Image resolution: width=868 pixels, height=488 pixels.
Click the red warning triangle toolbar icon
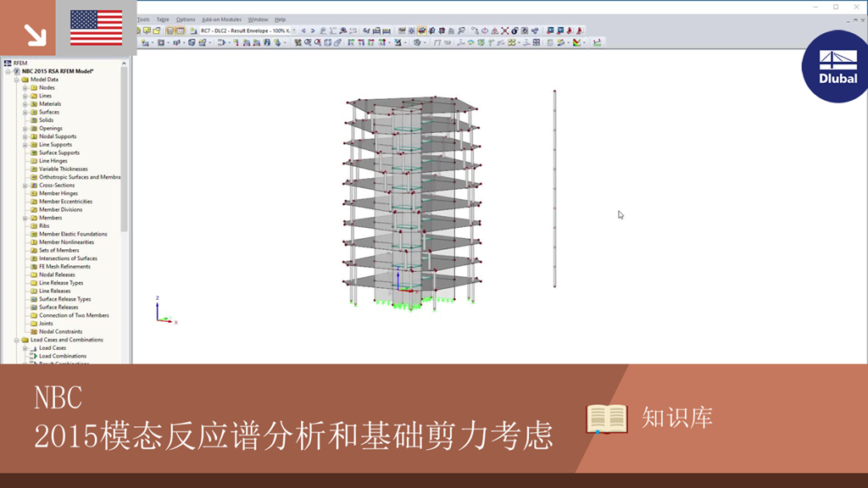tap(494, 30)
